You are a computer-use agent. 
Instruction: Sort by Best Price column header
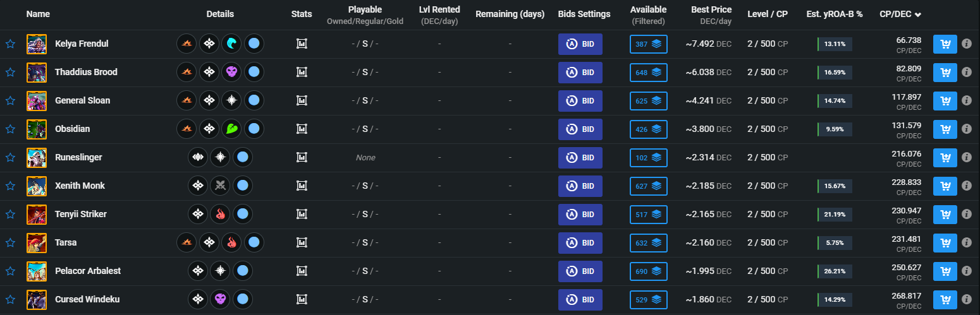(711, 9)
